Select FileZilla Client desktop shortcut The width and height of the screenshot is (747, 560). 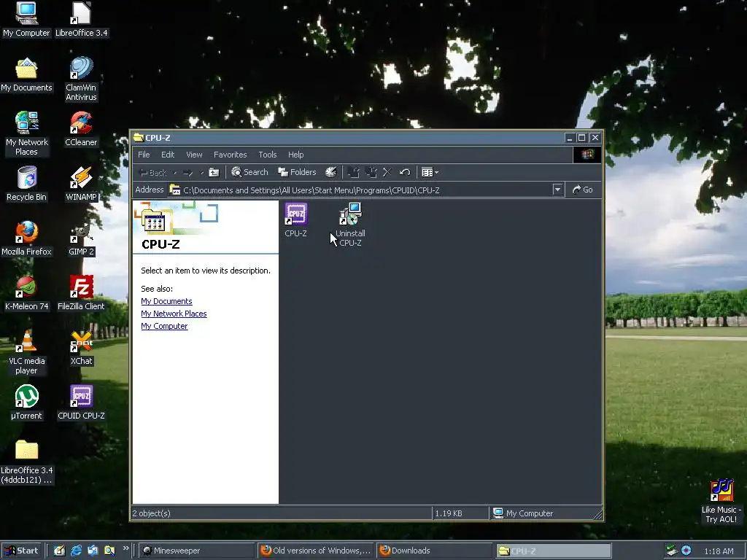click(x=81, y=293)
